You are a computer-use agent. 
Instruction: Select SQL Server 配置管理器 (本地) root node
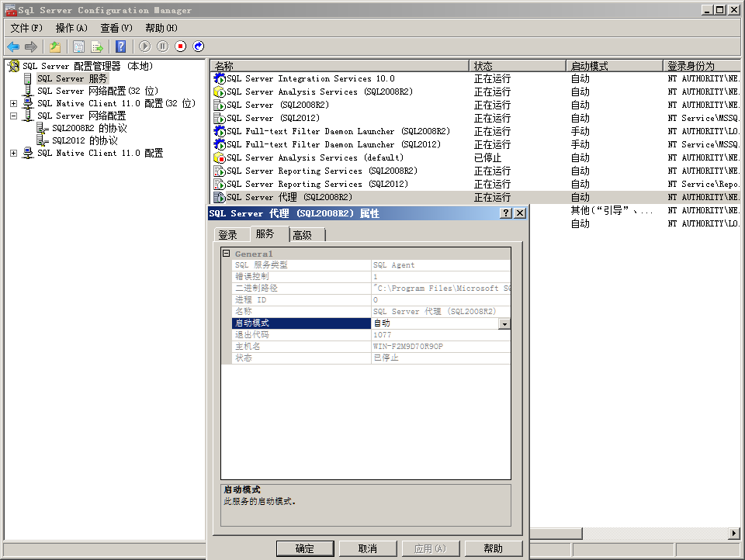[88, 66]
